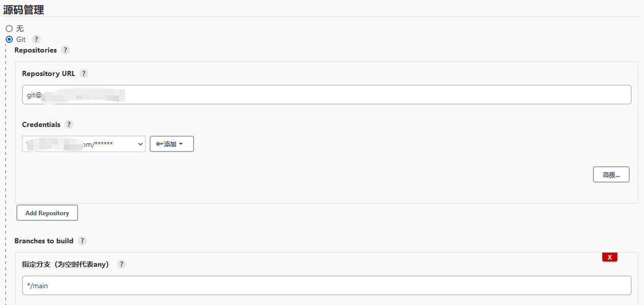
Task: Delete branch with the red X button
Action: (610, 257)
